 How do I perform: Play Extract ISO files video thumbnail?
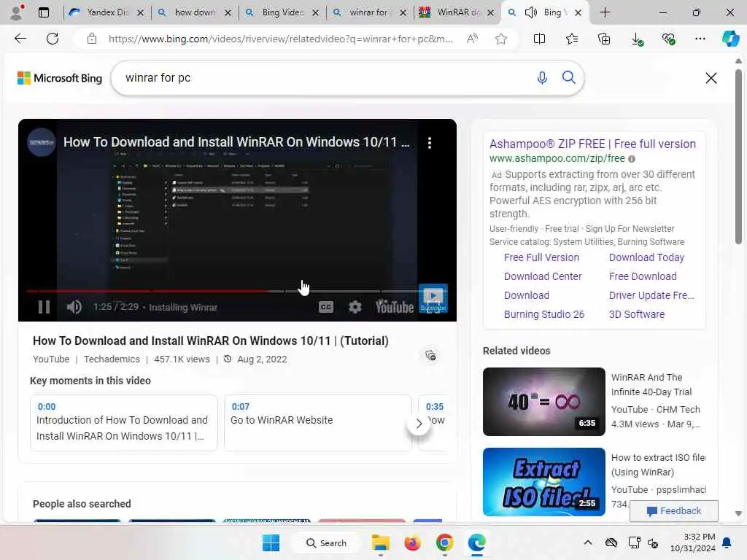(x=544, y=482)
